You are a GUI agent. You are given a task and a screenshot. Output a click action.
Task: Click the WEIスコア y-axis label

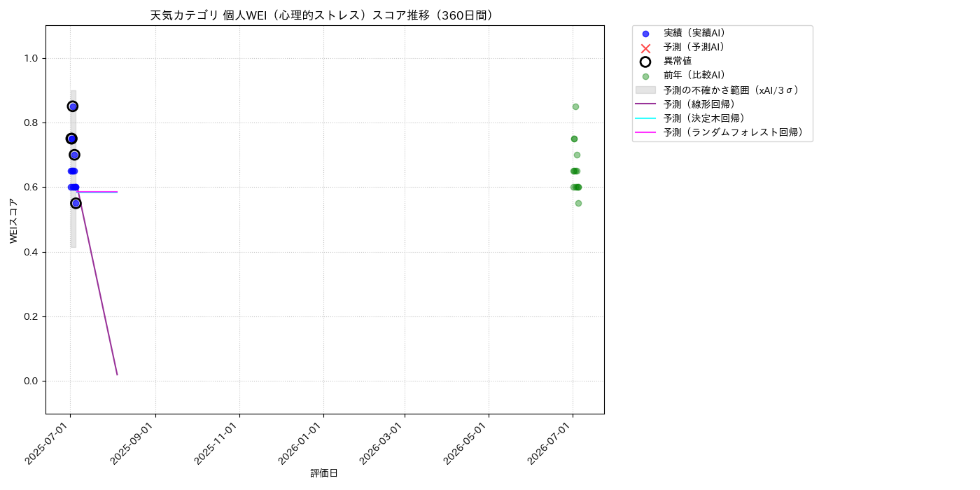pyautogui.click(x=14, y=220)
